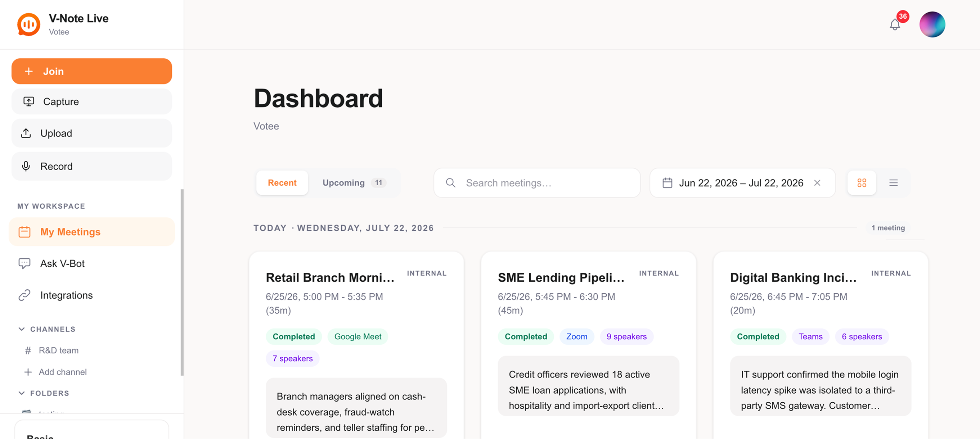Click the Teams tag

810,336
